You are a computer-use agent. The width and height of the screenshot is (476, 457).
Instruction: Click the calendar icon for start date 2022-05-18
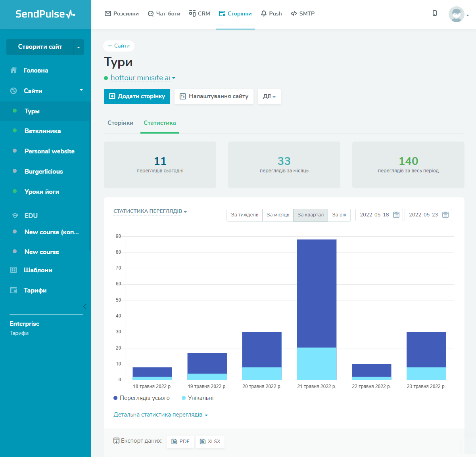point(396,215)
